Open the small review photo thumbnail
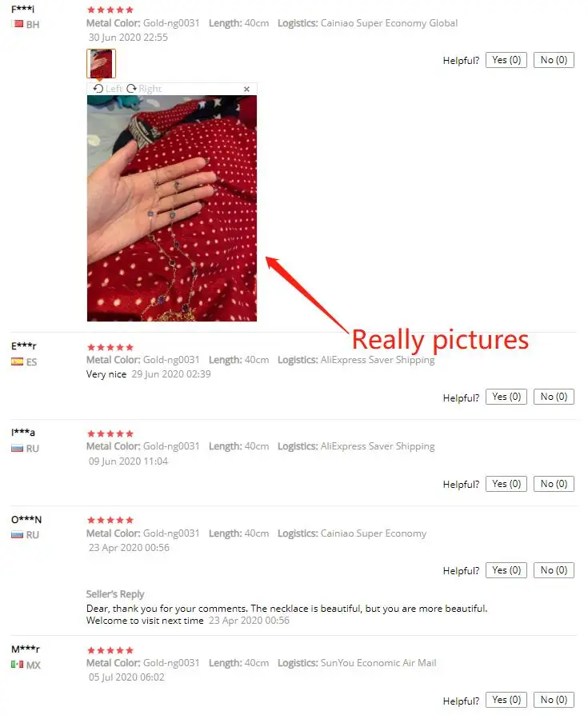Image resolution: width=588 pixels, height=715 pixels. (101, 63)
